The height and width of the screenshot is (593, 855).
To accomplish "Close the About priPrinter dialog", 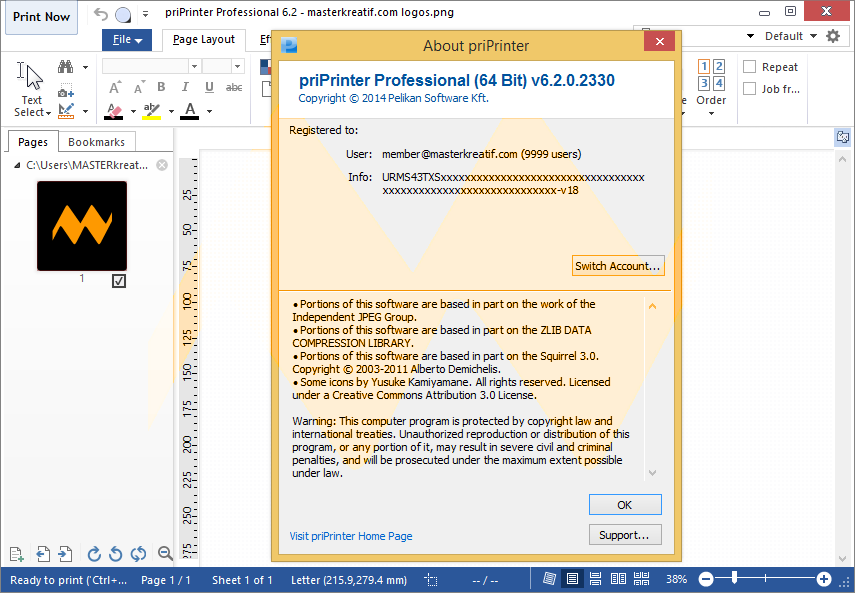I will [x=659, y=41].
